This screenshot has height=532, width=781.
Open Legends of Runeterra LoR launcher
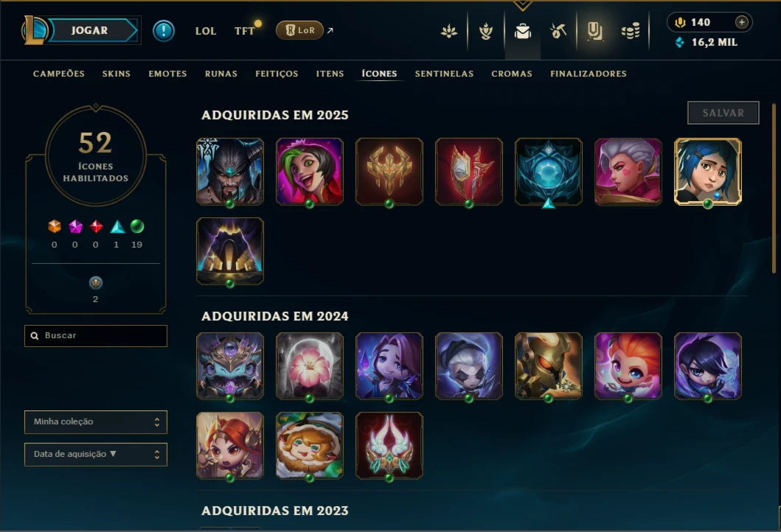pos(300,30)
